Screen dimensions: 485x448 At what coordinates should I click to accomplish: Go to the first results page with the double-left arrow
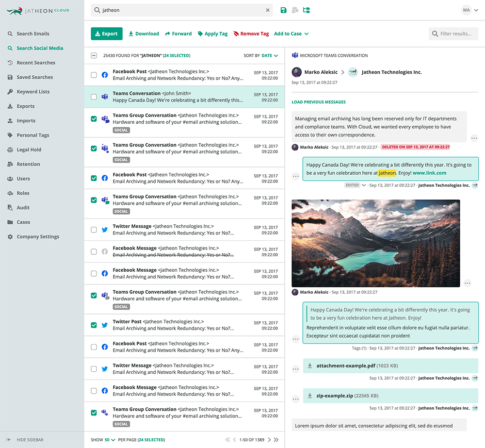(227, 440)
